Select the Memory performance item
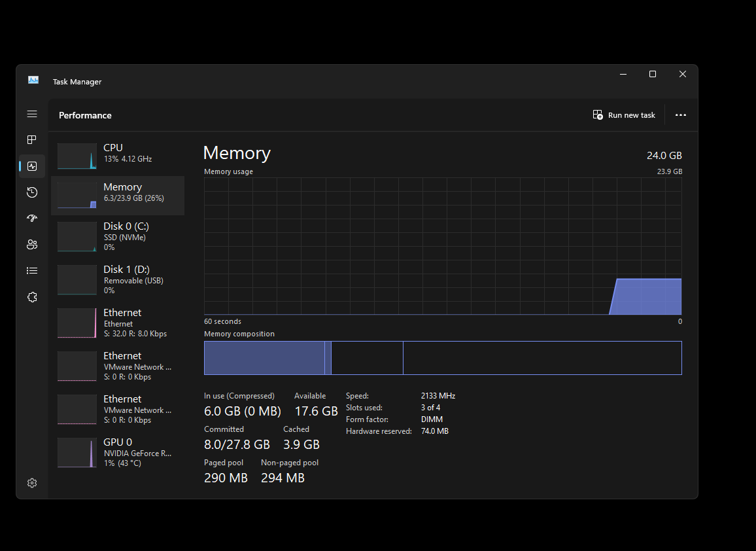756x551 pixels. coord(118,196)
